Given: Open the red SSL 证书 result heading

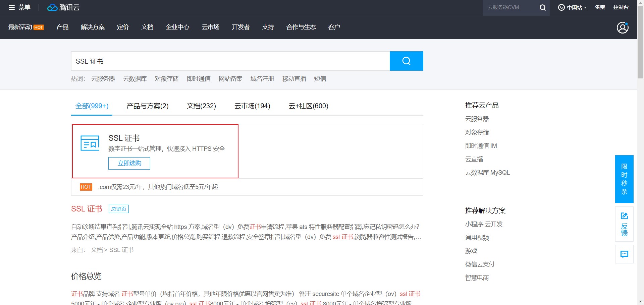Looking at the screenshot, I should [x=87, y=209].
